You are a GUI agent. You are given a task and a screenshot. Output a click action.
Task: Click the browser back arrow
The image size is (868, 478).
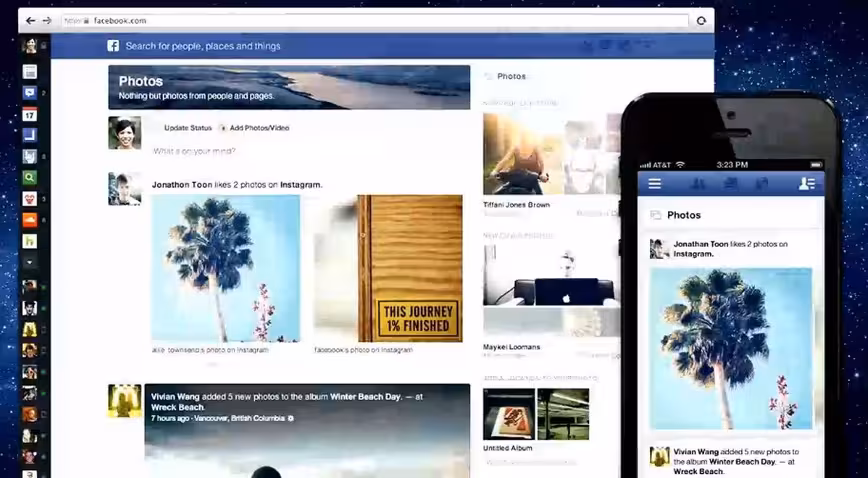[30, 20]
